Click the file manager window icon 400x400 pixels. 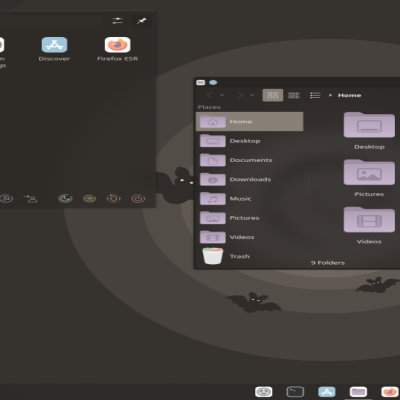(201, 82)
